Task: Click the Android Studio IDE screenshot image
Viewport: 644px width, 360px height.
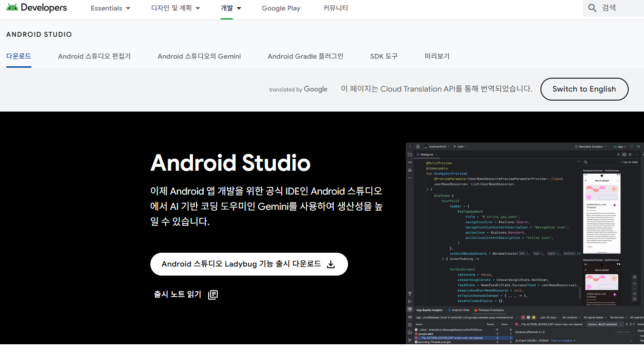Action: click(525, 243)
